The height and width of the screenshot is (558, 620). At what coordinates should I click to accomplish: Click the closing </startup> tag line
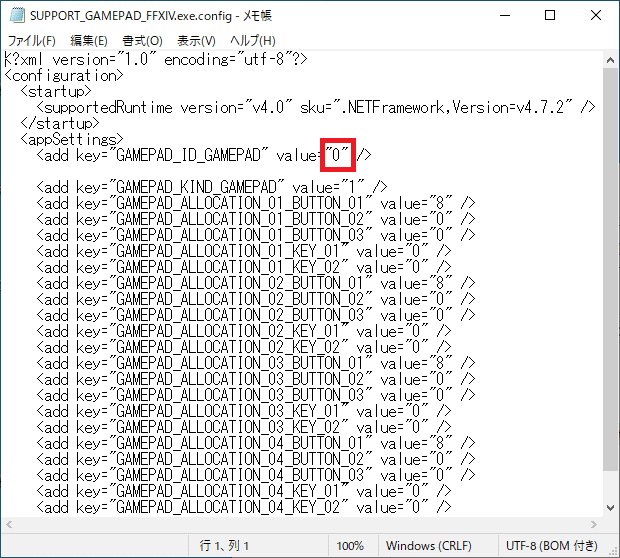[60, 123]
